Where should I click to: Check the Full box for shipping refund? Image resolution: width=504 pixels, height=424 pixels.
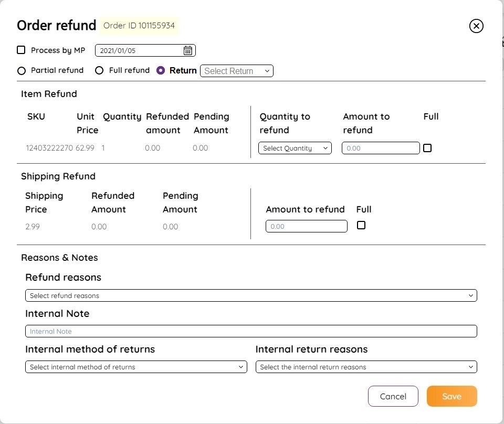coord(361,225)
